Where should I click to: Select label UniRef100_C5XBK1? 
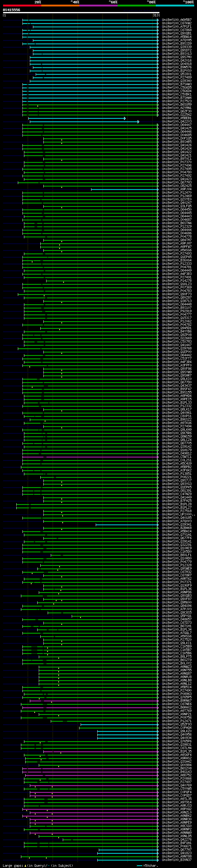(176, 94)
